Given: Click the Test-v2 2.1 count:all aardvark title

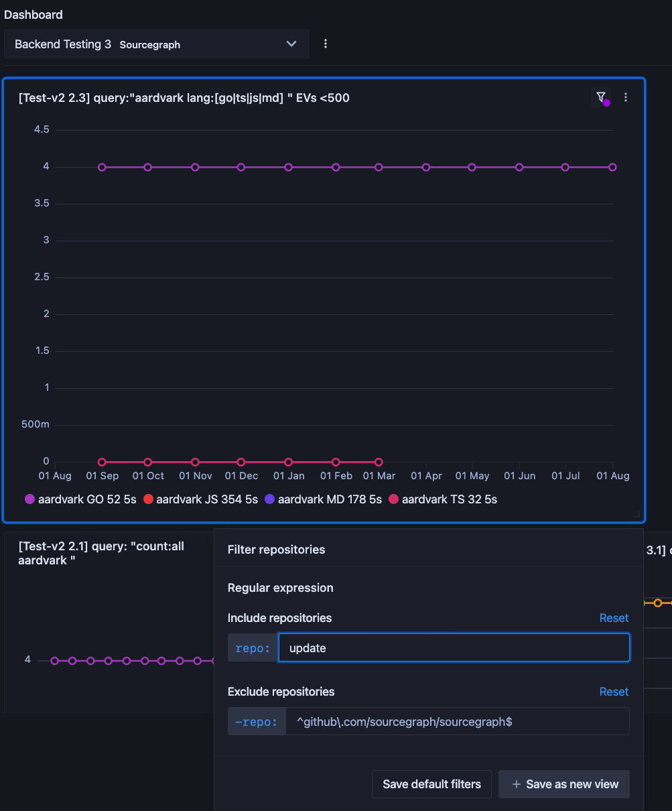Looking at the screenshot, I should pos(101,553).
